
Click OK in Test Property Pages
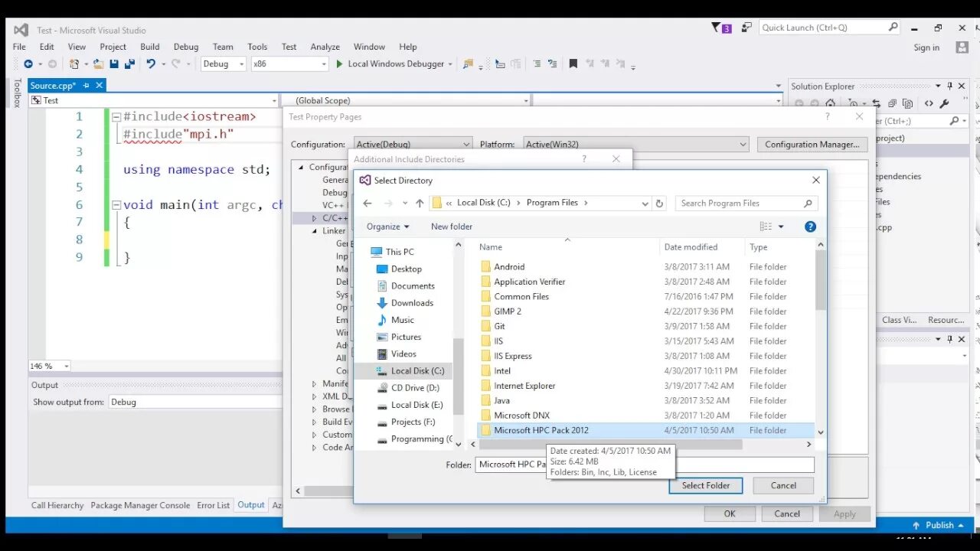pyautogui.click(x=730, y=514)
